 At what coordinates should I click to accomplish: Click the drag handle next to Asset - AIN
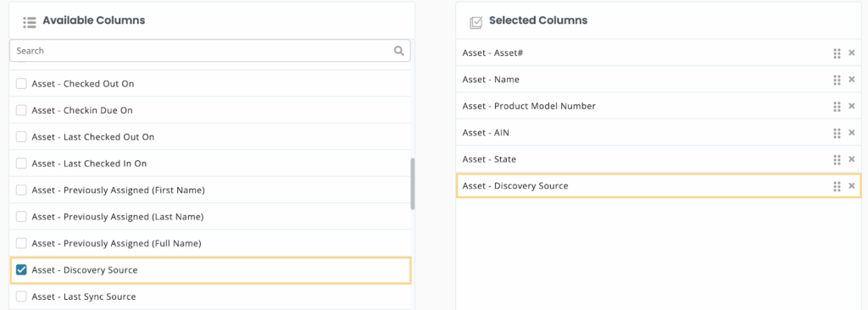point(837,133)
